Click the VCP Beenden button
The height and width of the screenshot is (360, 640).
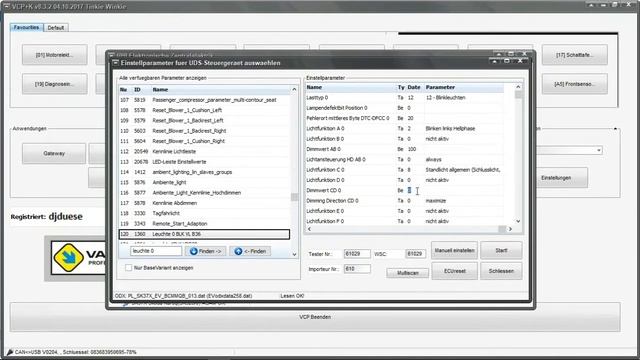pos(315,317)
